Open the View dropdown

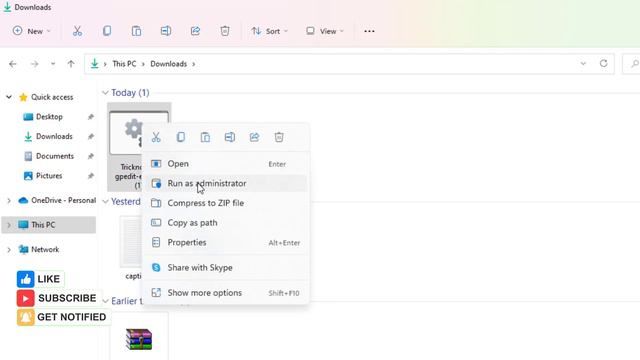click(325, 31)
